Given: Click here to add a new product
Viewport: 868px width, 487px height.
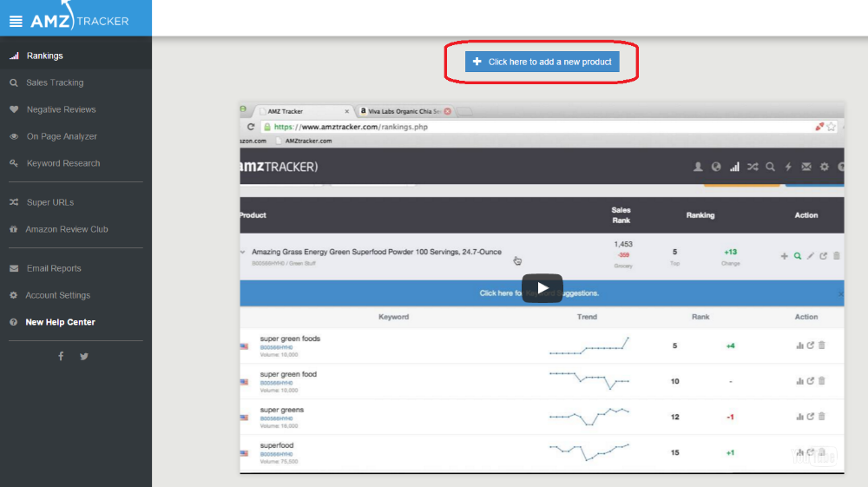Looking at the screenshot, I should click(x=542, y=62).
